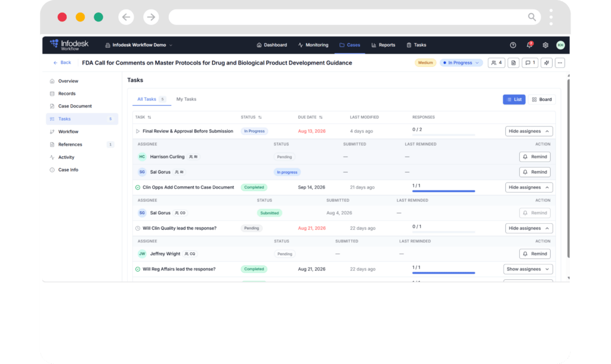
Task: Expand the Final Review & Approval task triangle
Action: coord(138,131)
